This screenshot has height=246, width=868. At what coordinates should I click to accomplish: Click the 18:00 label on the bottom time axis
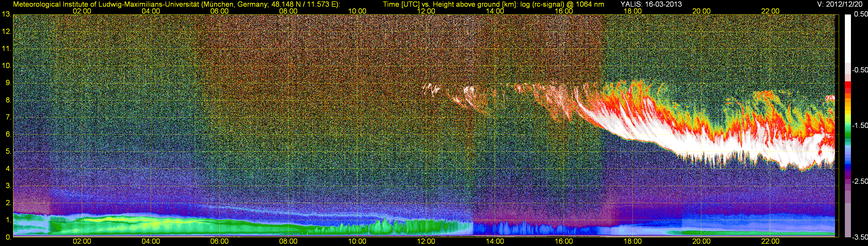[632, 242]
